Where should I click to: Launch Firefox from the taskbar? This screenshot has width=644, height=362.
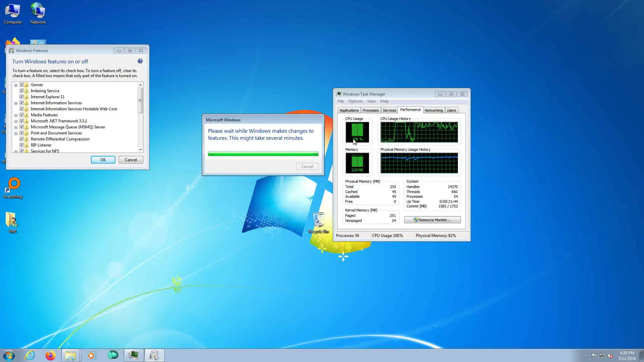(x=50, y=355)
